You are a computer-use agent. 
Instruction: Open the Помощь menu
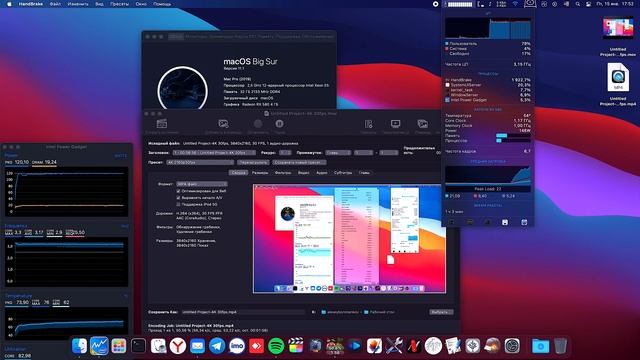click(x=162, y=4)
